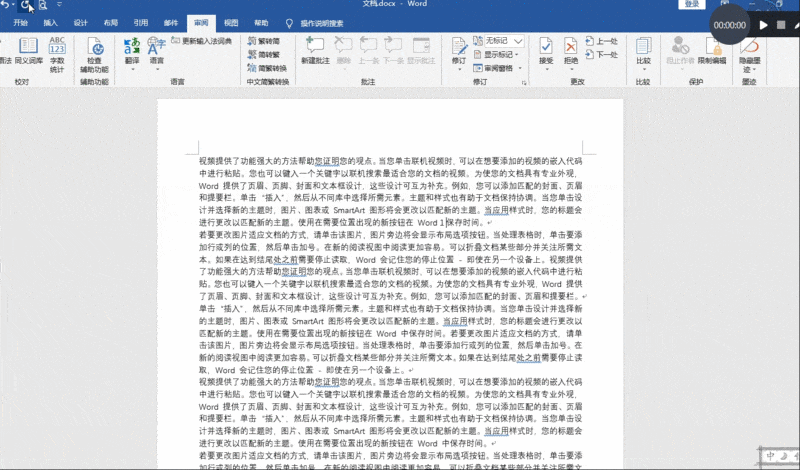The image size is (800, 470).
Task: Open print preview from quick access toolbar
Action: click(43, 5)
